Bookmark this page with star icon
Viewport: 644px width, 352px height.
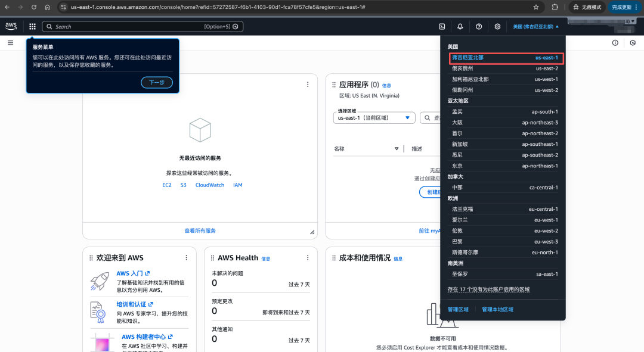tap(536, 7)
